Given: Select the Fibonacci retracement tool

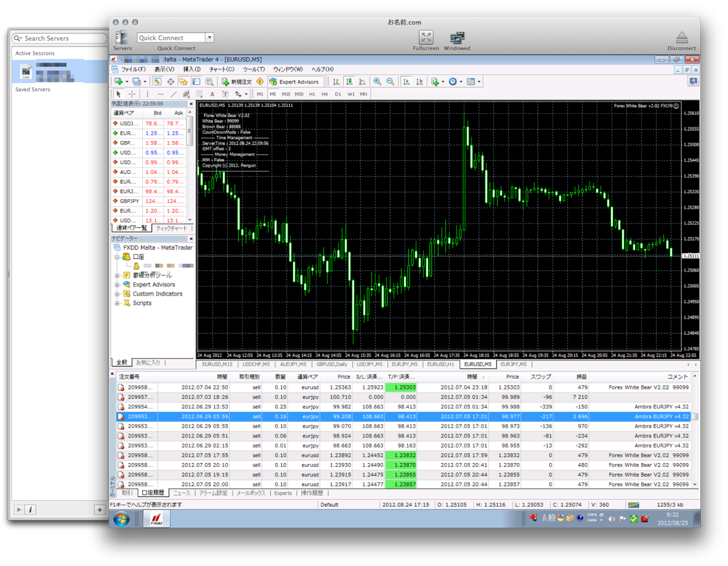Looking at the screenshot, I should (199, 94).
